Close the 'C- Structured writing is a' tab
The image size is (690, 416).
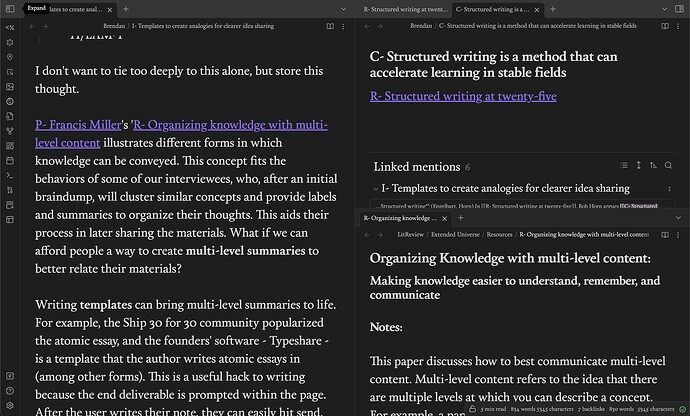pos(537,10)
